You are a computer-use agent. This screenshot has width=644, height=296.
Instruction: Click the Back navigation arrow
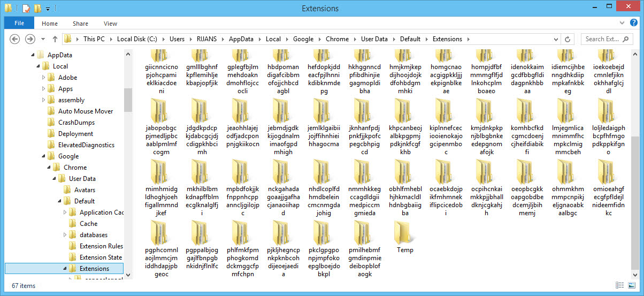click(15, 39)
